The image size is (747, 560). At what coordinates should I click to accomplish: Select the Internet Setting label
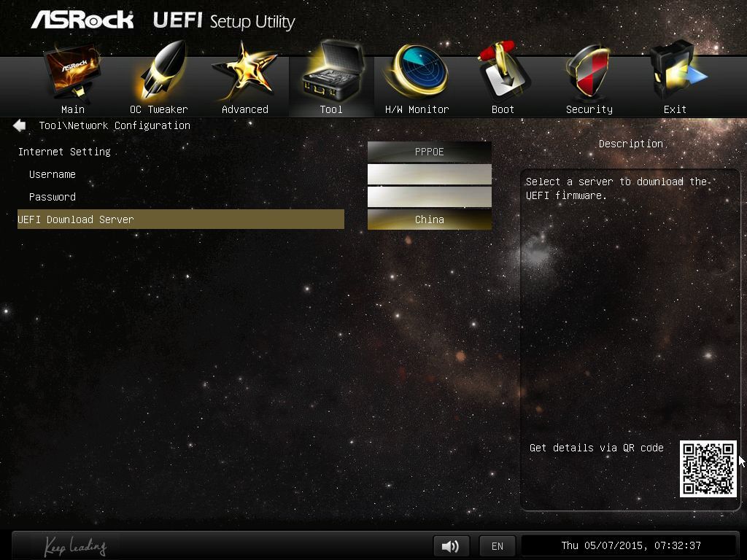64,152
